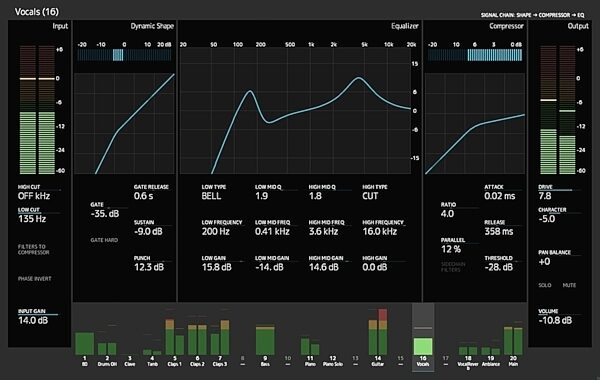Click Low Gain 15.8 dB value
This screenshot has height=380, width=600.
coord(217,267)
